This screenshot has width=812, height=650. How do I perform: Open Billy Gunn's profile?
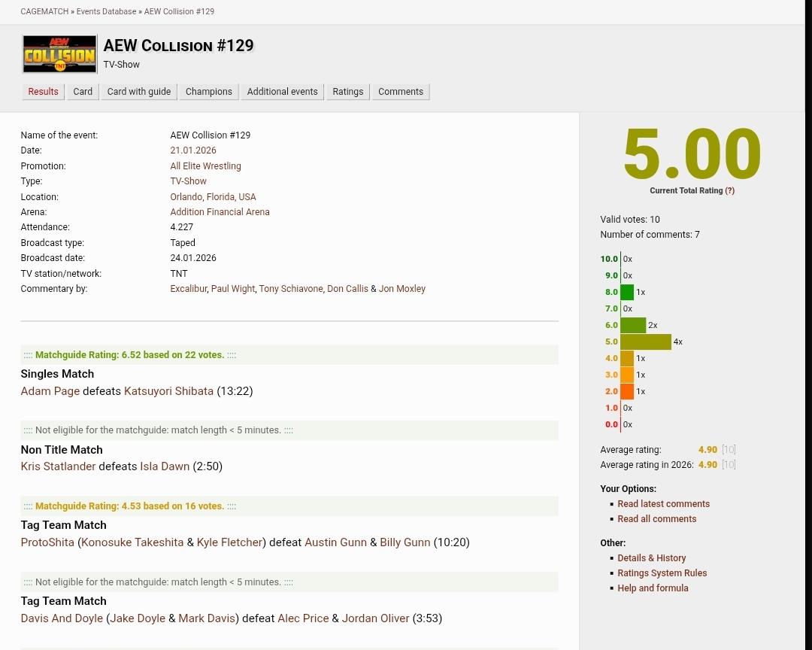[405, 542]
